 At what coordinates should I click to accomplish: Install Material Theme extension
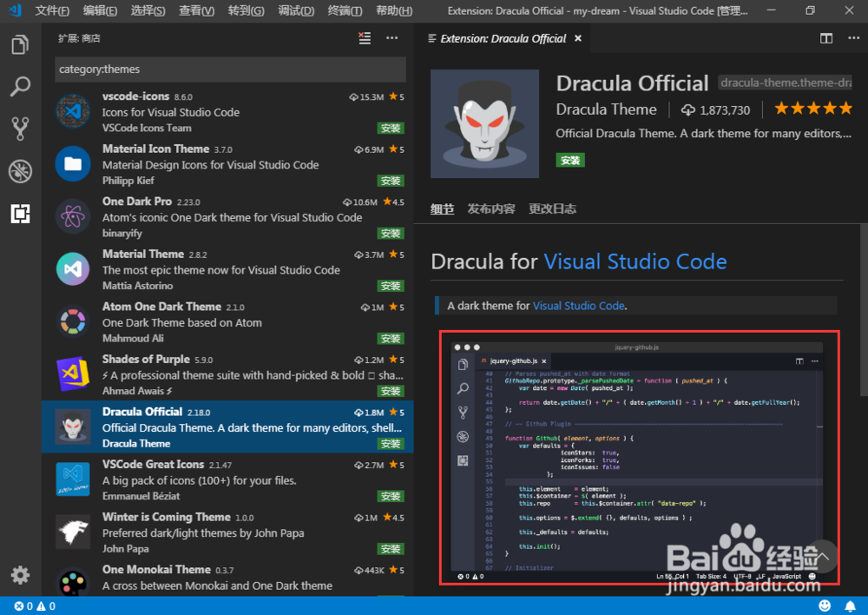point(391,286)
